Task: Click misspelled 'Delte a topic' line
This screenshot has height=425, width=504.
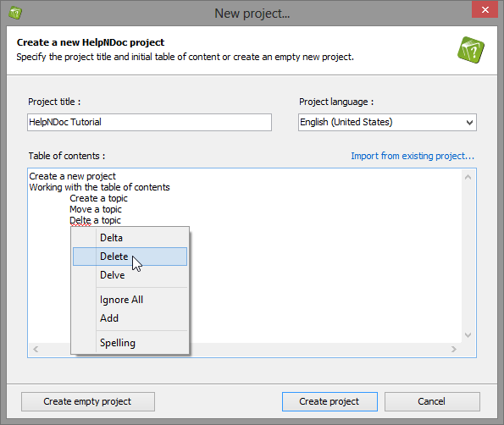Action: 95,220
